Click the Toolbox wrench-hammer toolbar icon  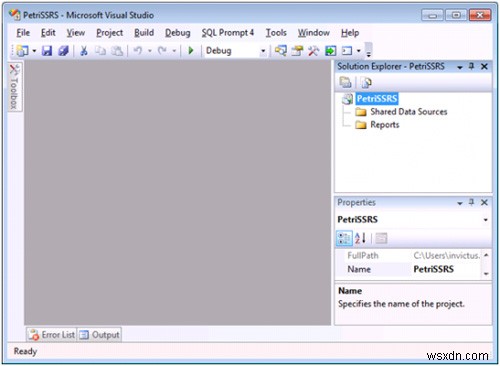tap(313, 51)
